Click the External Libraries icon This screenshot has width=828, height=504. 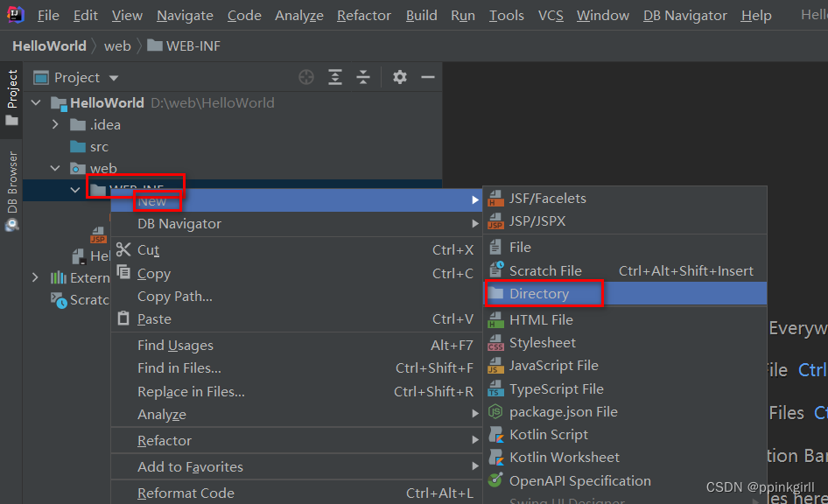point(58,277)
